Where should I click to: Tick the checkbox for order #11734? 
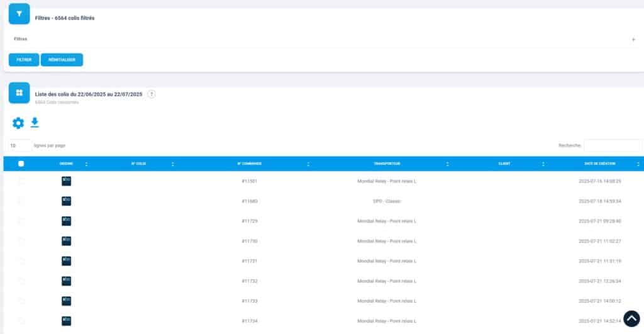point(21,321)
